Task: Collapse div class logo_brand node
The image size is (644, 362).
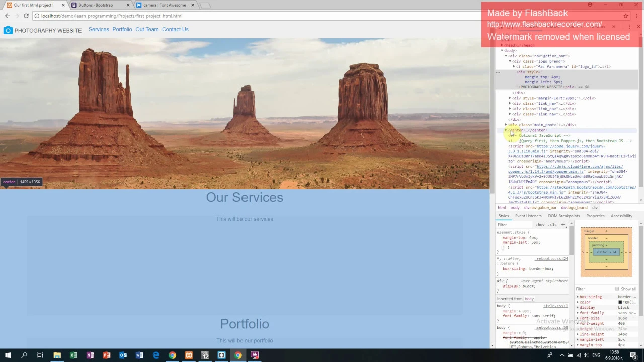Action: (x=510, y=61)
